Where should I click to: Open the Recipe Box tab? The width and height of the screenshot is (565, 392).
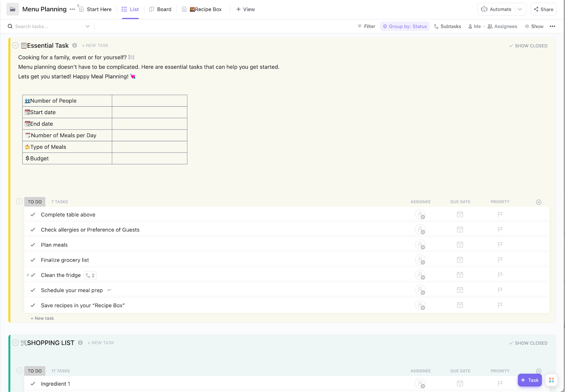202,9
